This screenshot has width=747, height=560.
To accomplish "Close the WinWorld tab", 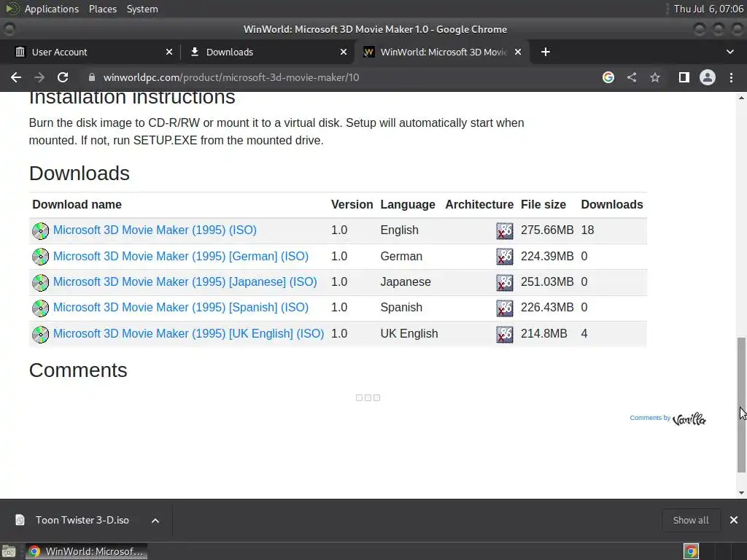I will click(x=518, y=52).
